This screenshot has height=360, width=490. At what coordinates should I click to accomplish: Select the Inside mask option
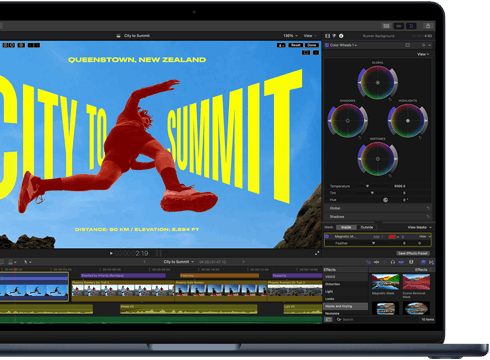click(x=346, y=227)
